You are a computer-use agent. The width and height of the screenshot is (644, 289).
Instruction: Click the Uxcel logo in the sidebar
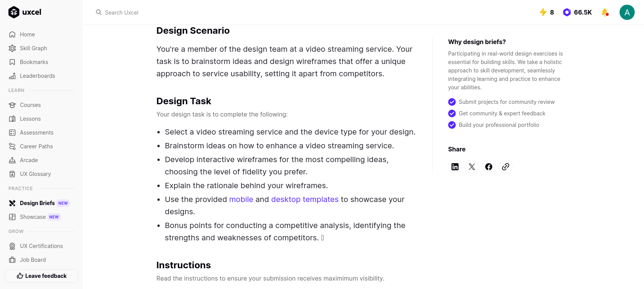pos(25,12)
